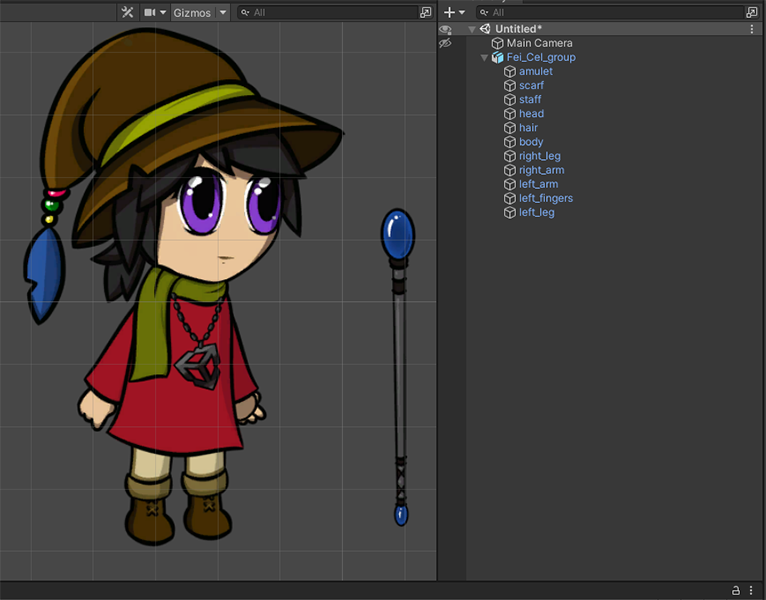Toggle the Gizmos button
Viewport: 766px width, 600px height.
click(x=191, y=12)
